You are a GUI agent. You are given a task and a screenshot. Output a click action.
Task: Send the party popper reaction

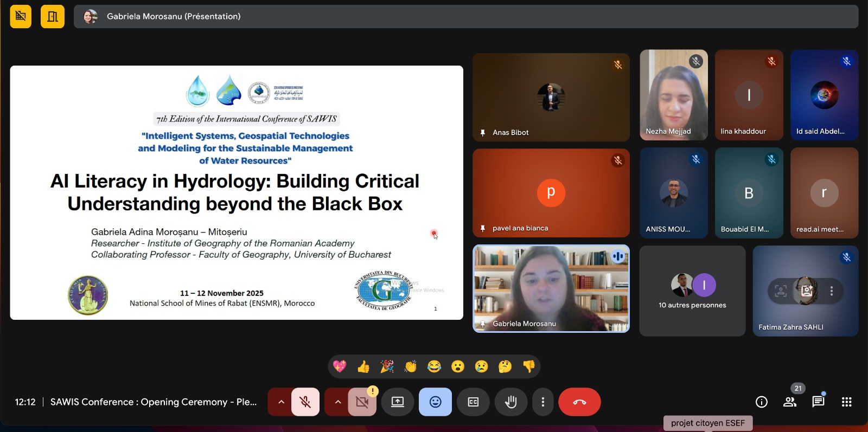pyautogui.click(x=387, y=367)
